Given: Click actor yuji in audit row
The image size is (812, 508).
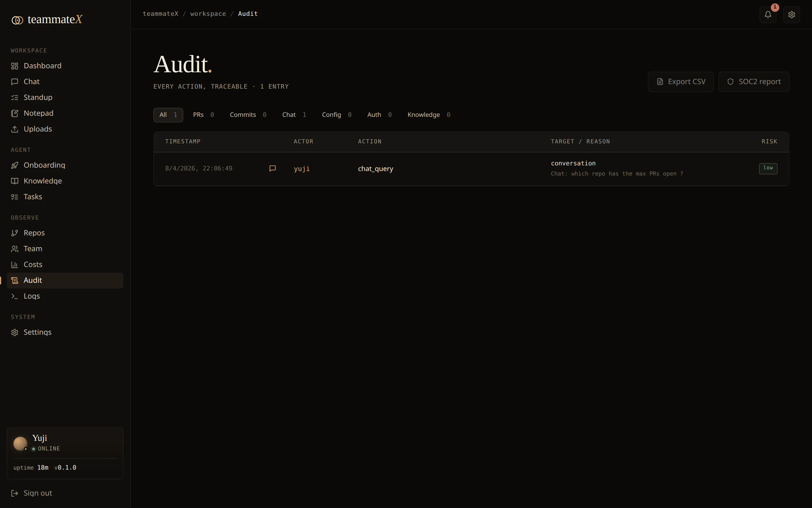Looking at the screenshot, I should pos(302,169).
